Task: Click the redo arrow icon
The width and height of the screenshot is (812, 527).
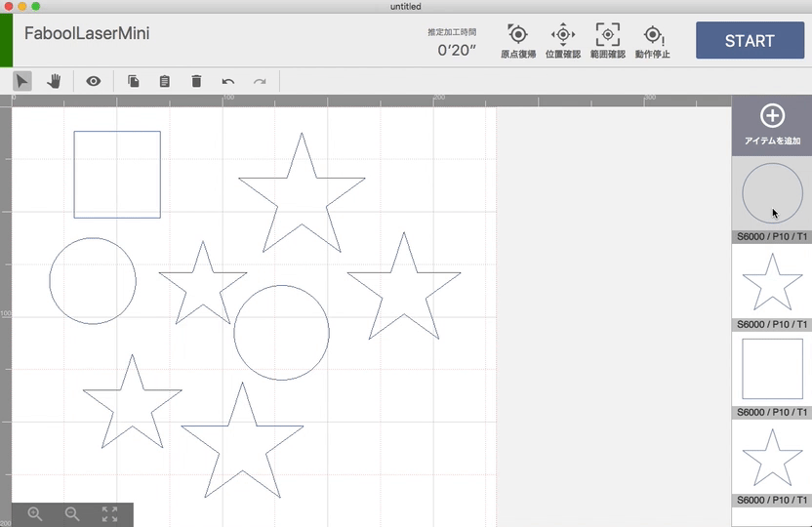Action: tap(260, 81)
